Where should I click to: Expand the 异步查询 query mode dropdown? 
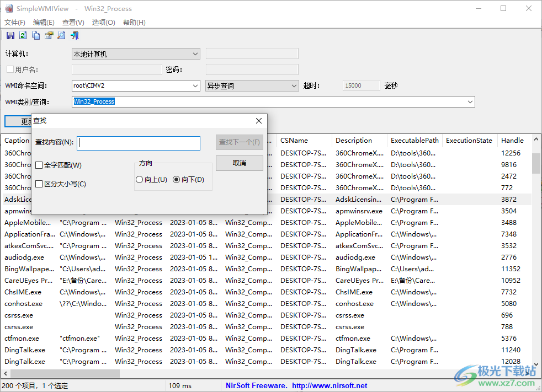[x=293, y=85]
